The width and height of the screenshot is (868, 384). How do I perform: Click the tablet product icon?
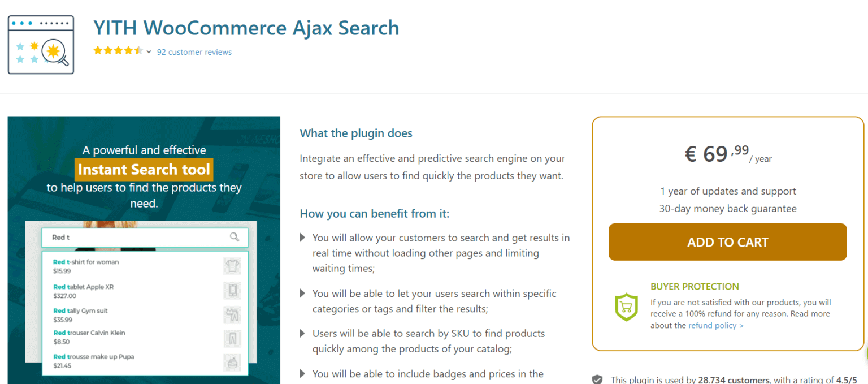[x=232, y=290]
